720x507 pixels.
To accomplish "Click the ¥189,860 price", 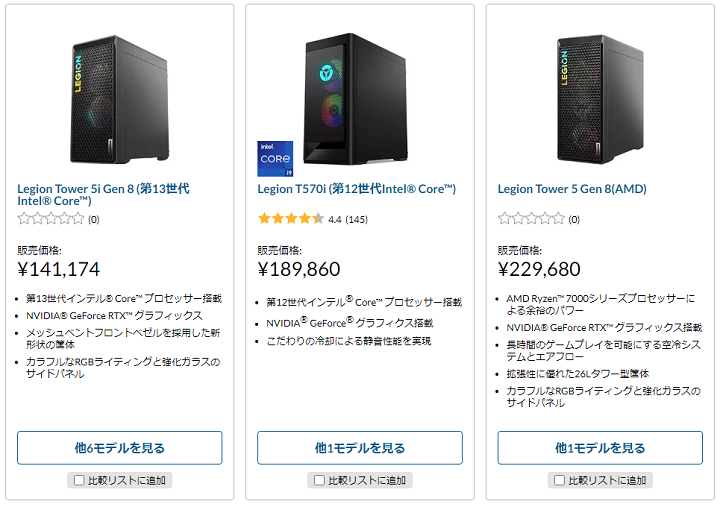I will coord(299,269).
